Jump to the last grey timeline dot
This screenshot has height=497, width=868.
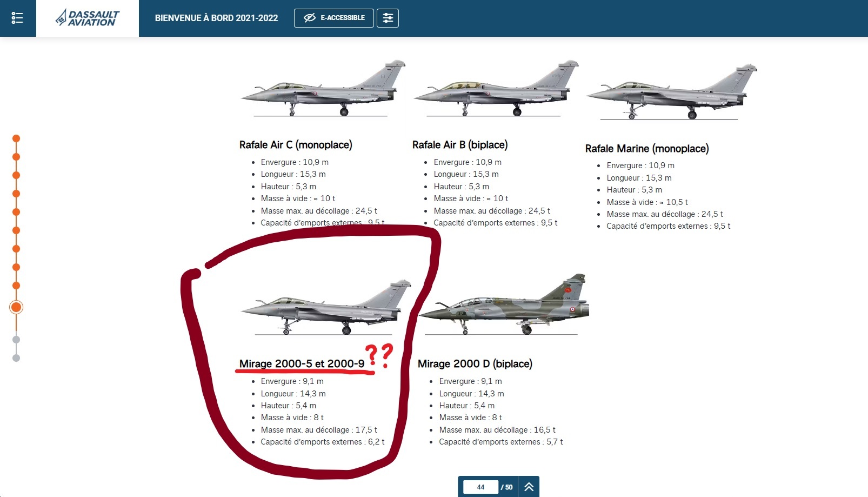[16, 358]
